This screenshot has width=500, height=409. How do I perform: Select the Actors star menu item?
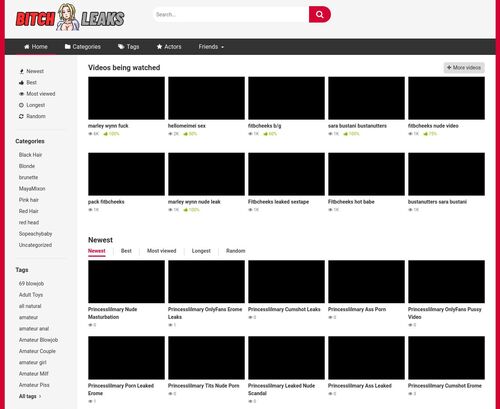coord(169,47)
